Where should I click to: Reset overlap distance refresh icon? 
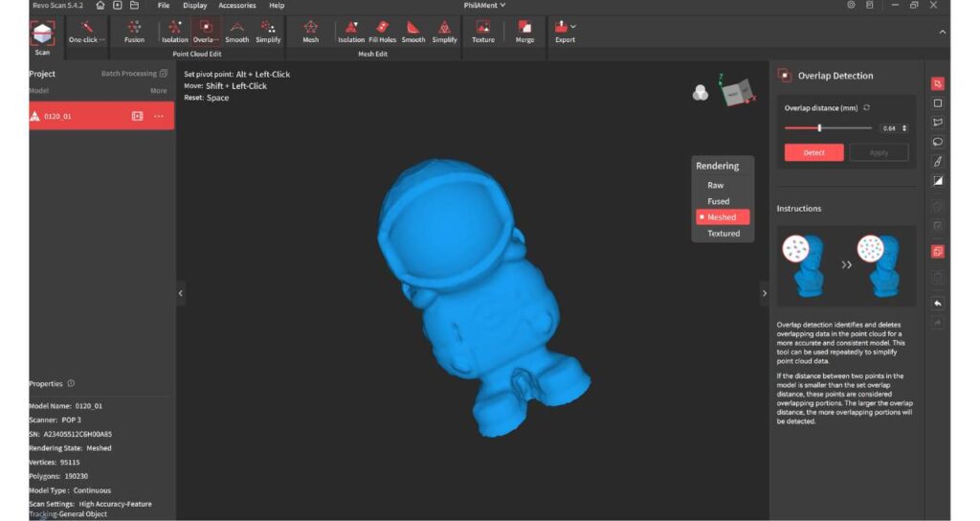pyautogui.click(x=867, y=107)
